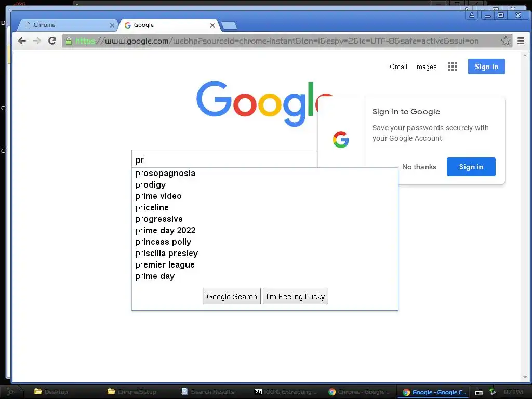Go back with the browser back arrow

click(x=22, y=41)
